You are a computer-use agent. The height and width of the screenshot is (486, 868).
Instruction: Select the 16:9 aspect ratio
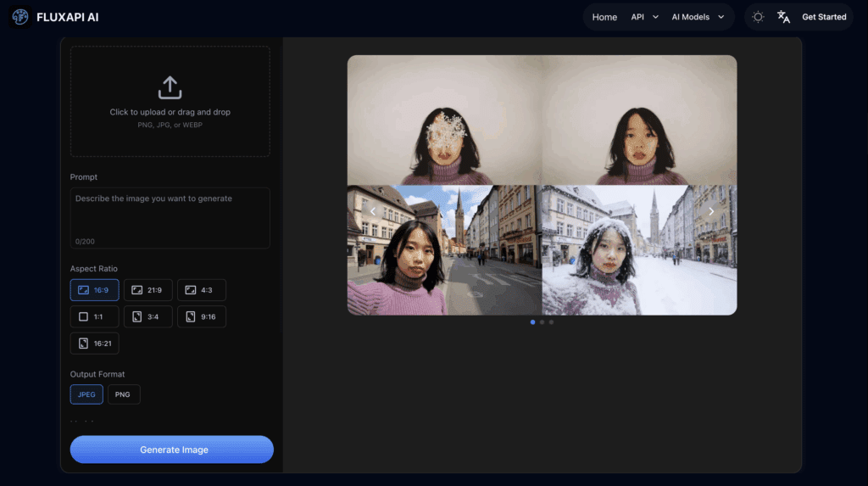[94, 290]
